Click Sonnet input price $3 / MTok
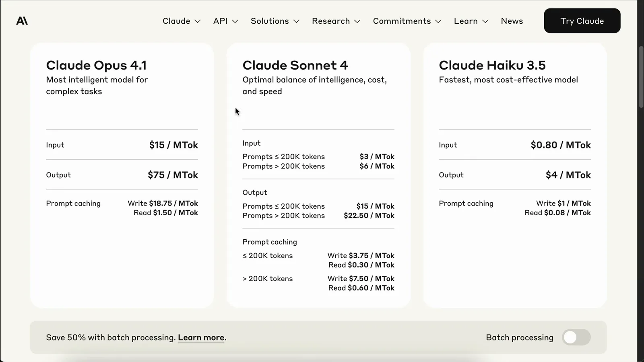The image size is (644, 362). pos(377,156)
